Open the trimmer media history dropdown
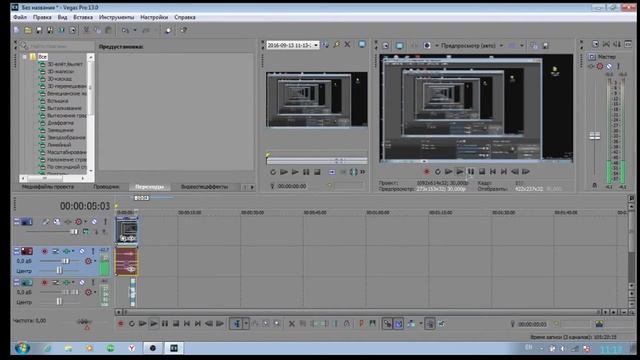The height and width of the screenshot is (360, 640). [x=316, y=45]
